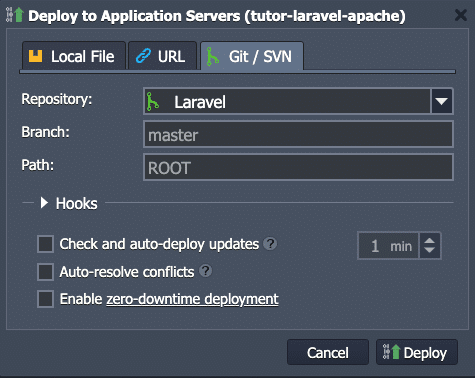The width and height of the screenshot is (475, 378).
Task: Click the Branch label text
Action: [45, 132]
